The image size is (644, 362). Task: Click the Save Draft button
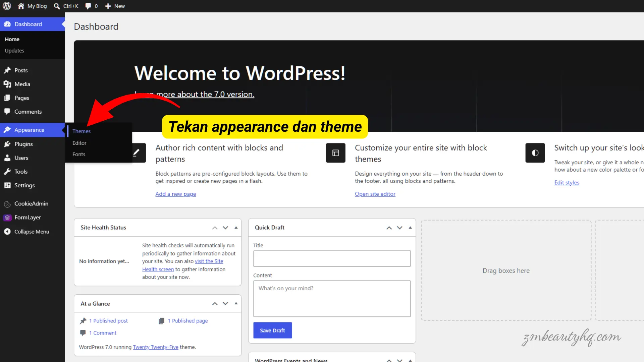coord(272,330)
